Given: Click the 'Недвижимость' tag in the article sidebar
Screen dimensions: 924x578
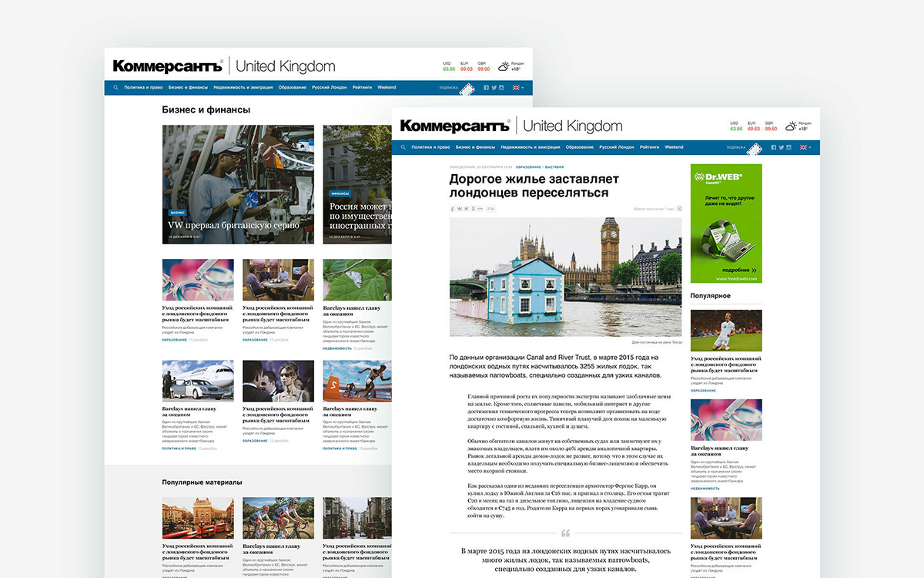Looking at the screenshot, I should 705,488.
